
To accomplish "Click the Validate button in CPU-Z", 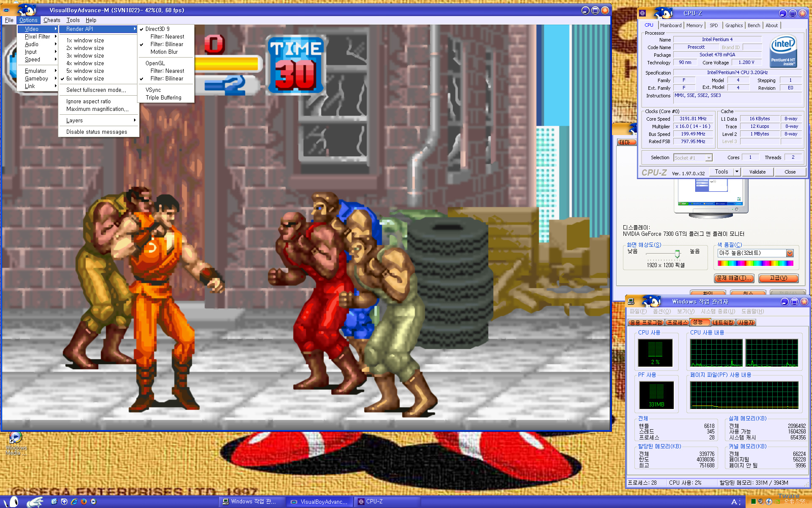I will 757,172.
